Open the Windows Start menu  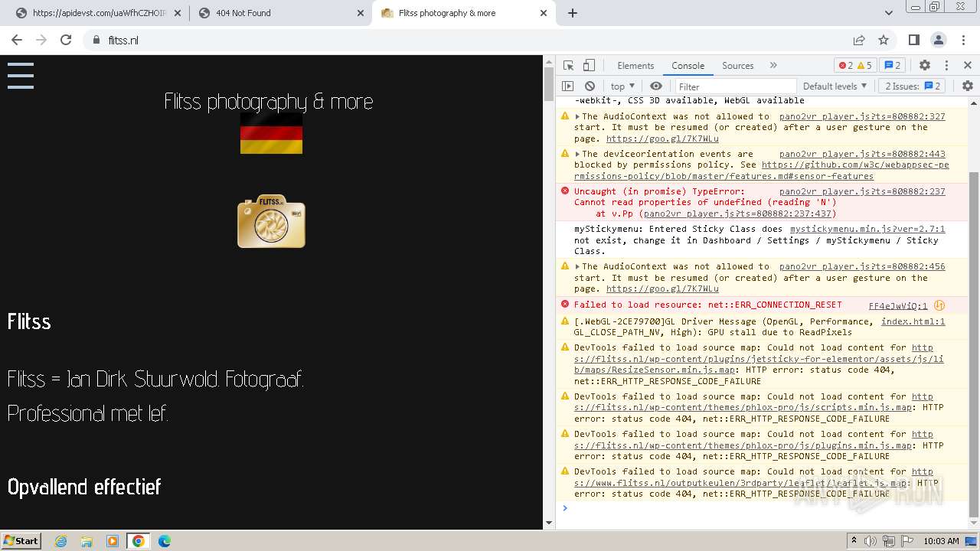pyautogui.click(x=21, y=541)
